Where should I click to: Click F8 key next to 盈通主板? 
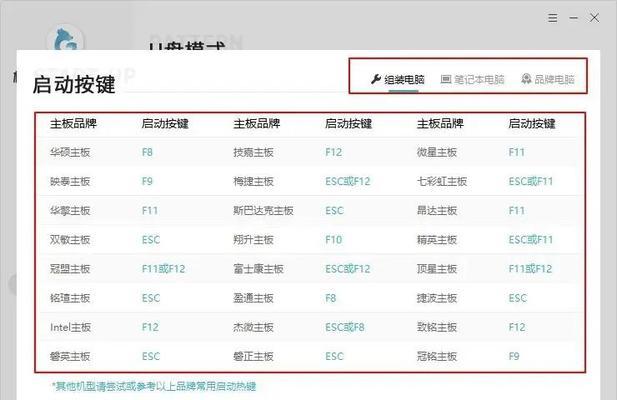331,298
